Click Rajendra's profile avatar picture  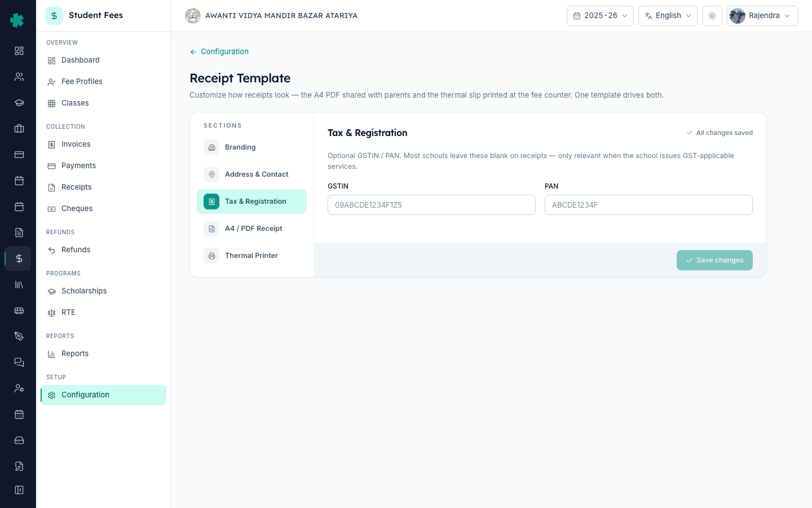click(738, 16)
